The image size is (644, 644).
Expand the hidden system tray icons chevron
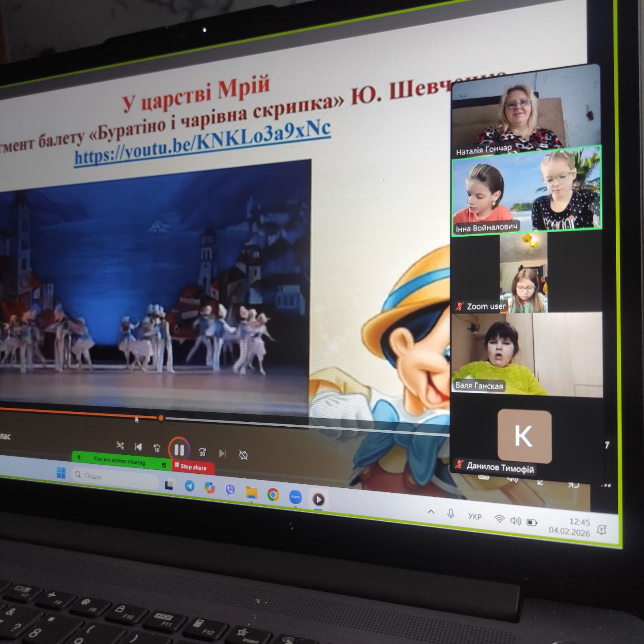click(x=431, y=512)
